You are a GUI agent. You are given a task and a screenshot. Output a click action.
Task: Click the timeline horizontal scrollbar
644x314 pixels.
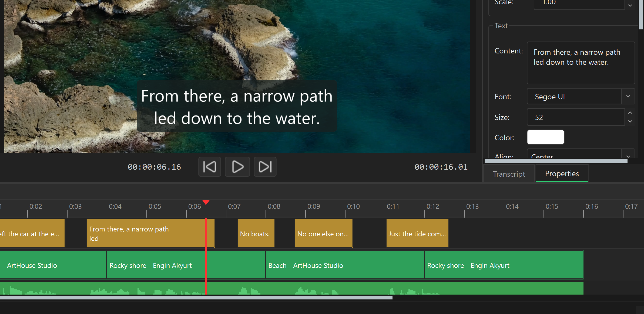pos(196,298)
